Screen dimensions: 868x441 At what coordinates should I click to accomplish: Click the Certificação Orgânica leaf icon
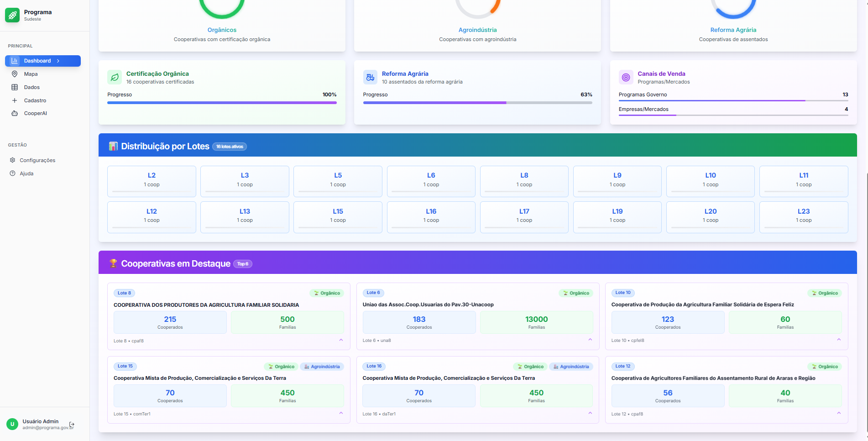115,77
